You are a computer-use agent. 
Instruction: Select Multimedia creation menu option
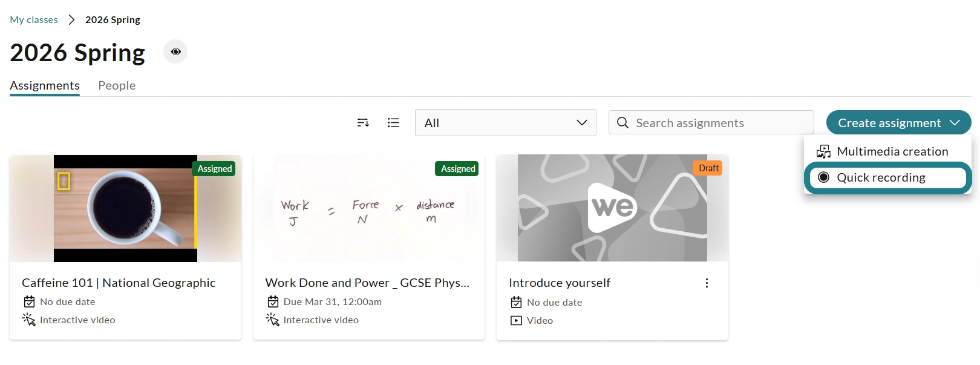point(887,151)
